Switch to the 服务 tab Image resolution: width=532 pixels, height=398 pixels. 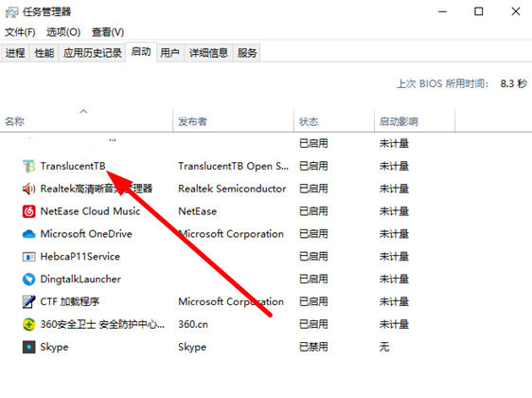[x=247, y=53]
